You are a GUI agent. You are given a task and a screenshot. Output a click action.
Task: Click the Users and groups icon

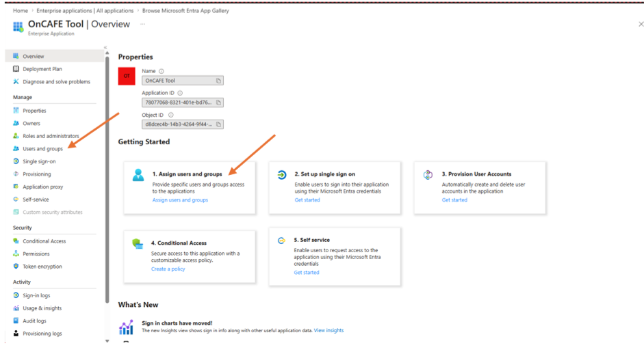[16, 148]
